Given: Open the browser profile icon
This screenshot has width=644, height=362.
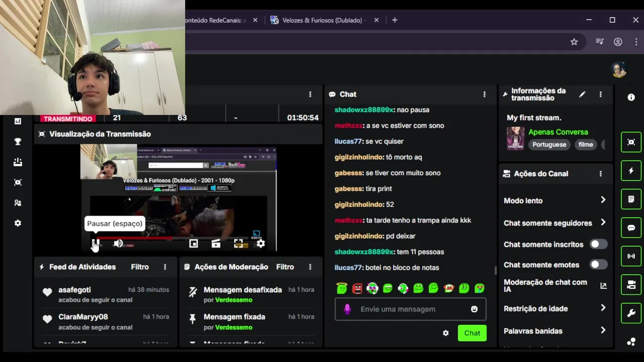Looking at the screenshot, I should (618, 42).
